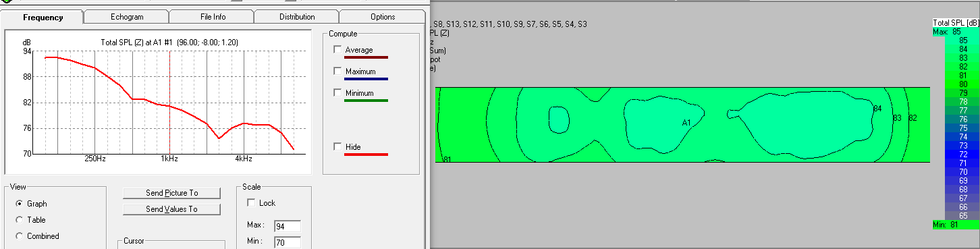Click the scale Min input field
Image resolution: width=980 pixels, height=249 pixels.
(287, 242)
